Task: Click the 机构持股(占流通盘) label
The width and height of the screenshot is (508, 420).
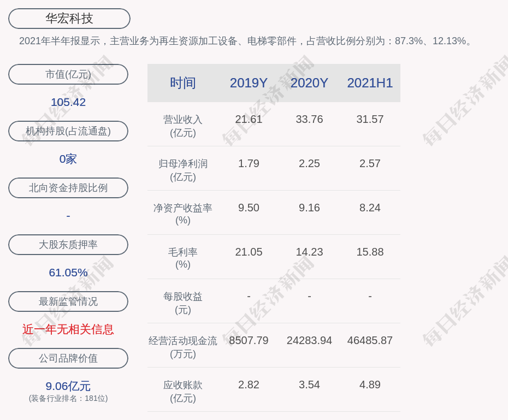Action: pos(68,131)
